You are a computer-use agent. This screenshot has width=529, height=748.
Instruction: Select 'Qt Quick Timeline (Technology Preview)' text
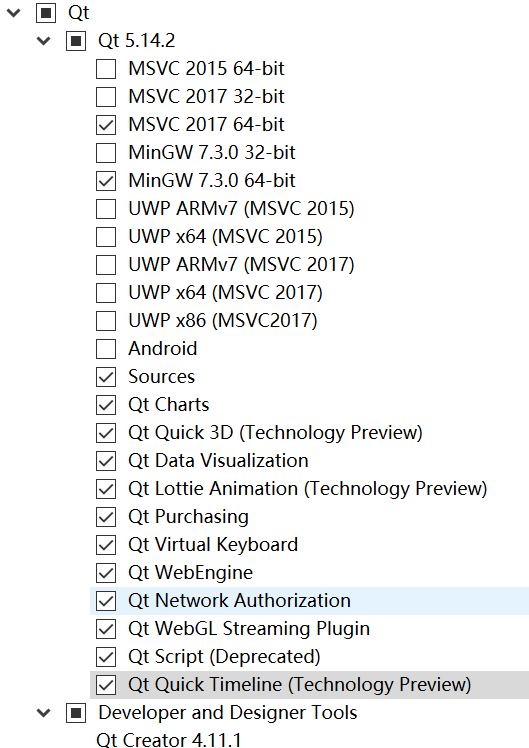tap(300, 685)
